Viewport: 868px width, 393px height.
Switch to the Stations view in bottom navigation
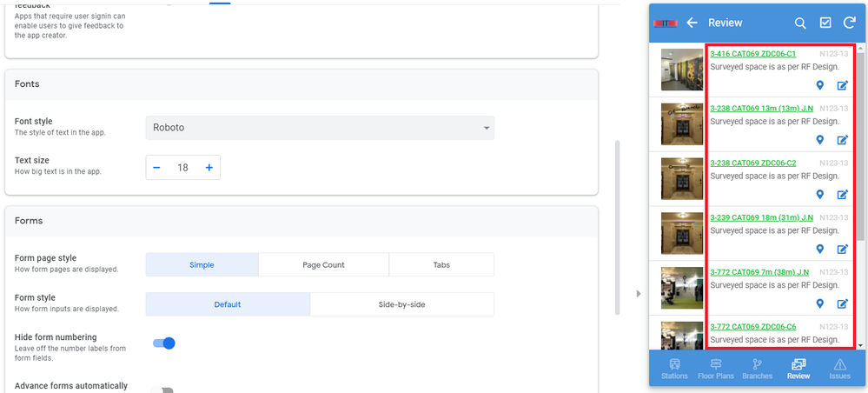(x=674, y=370)
